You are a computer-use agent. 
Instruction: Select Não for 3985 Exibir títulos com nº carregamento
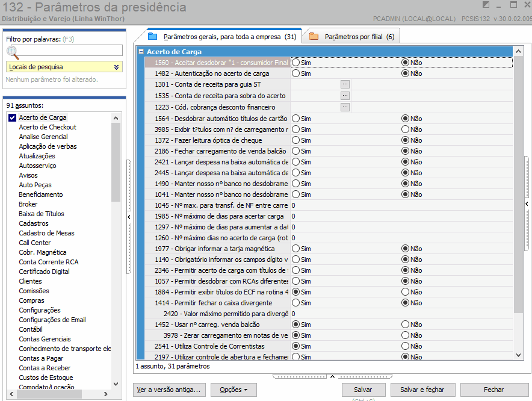(405, 129)
